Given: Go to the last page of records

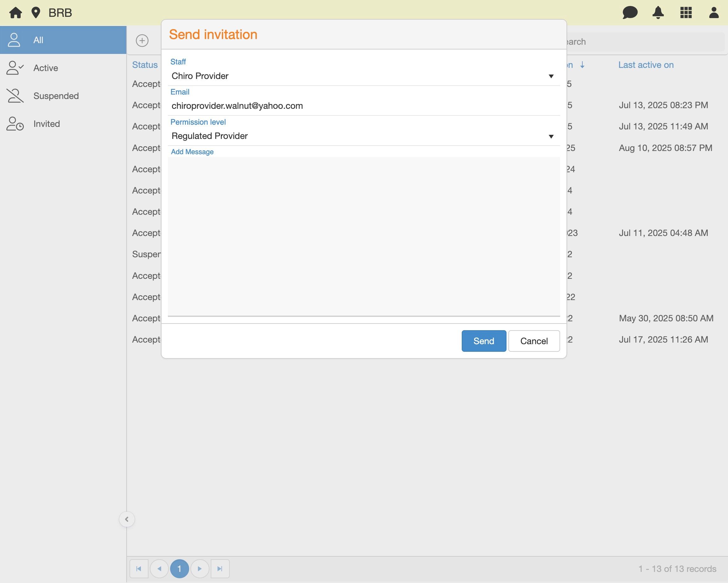Looking at the screenshot, I should [220, 569].
